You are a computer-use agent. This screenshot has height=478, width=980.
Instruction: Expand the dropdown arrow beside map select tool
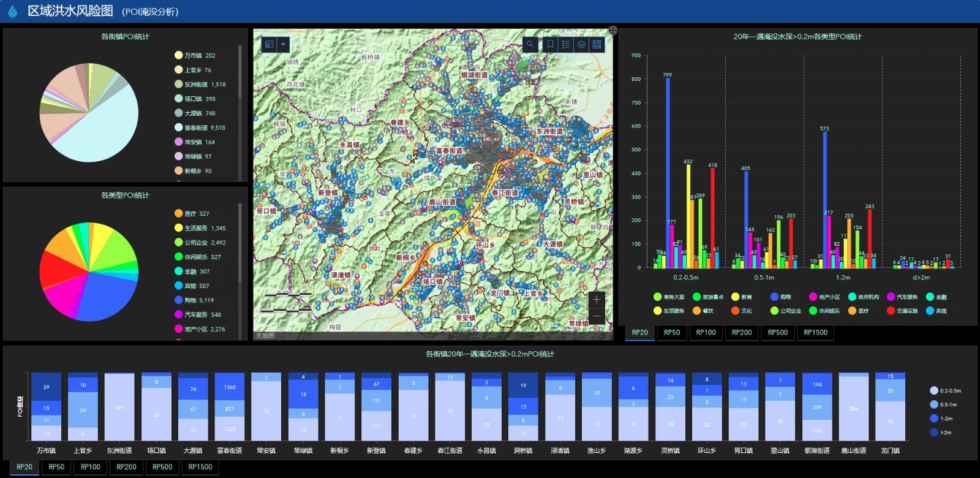(283, 45)
